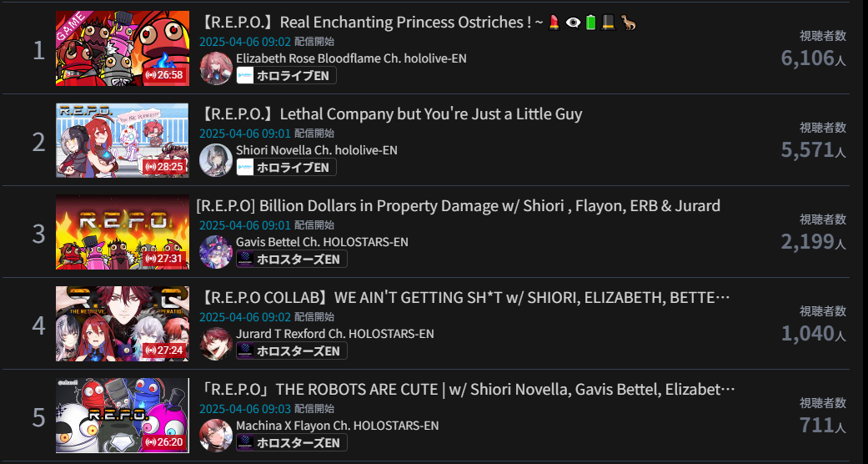This screenshot has height=464, width=868.
Task: Open 'WE AIN'T GETTING SH*T' stream title
Action: coord(464,298)
